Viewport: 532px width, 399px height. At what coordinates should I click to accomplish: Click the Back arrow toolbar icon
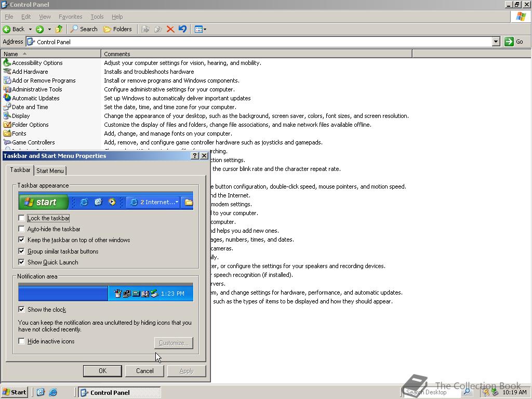(6, 29)
